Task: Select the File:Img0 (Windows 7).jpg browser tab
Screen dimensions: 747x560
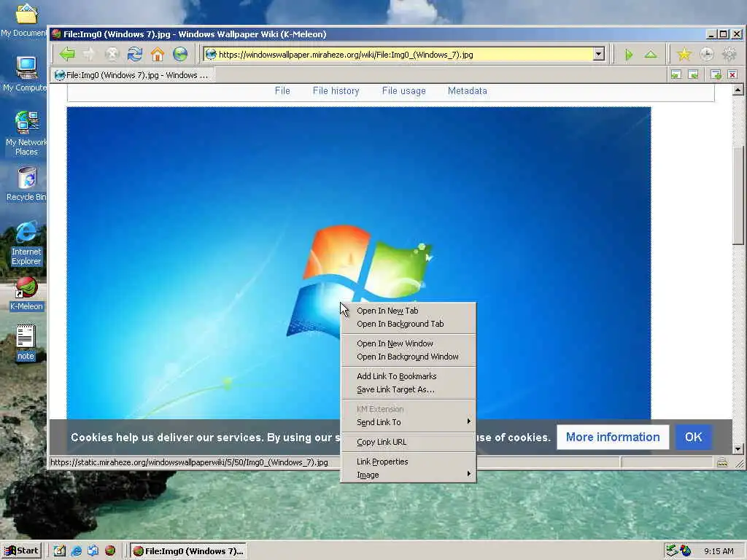Action: click(133, 75)
